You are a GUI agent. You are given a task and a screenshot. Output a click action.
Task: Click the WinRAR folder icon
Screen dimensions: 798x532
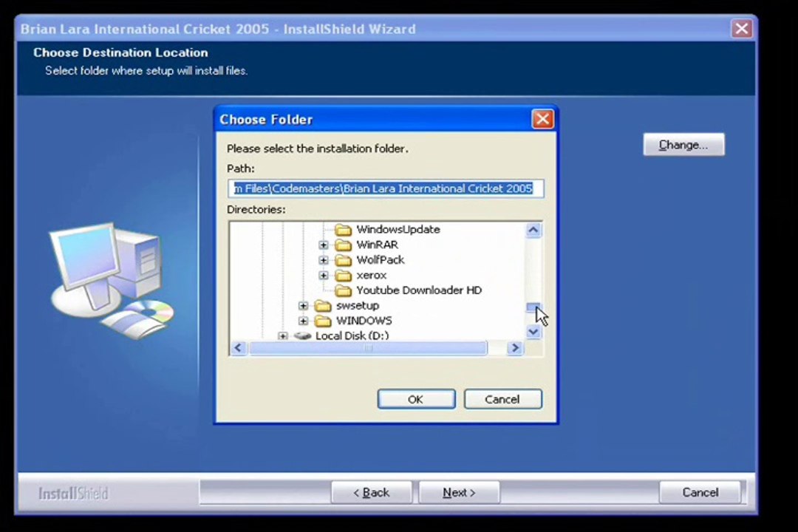tap(343, 245)
